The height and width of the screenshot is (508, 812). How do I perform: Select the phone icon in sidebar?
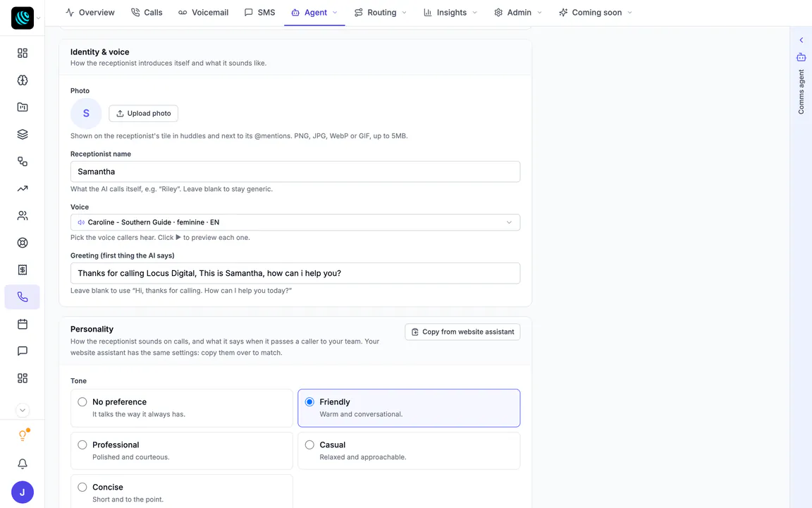[23, 297]
